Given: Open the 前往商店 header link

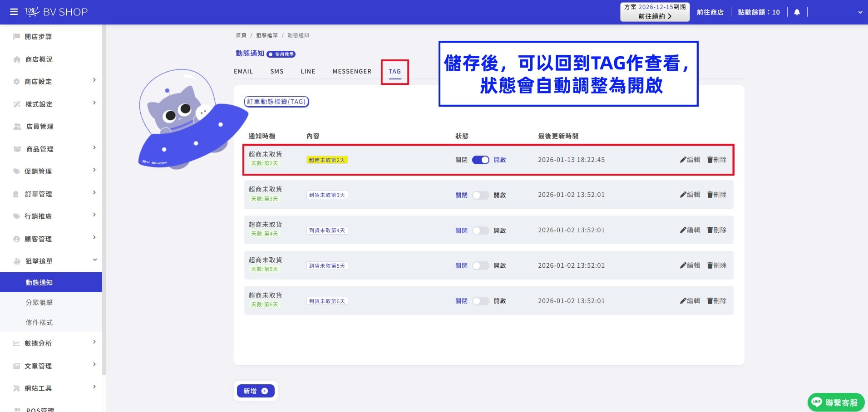Looking at the screenshot, I should (710, 12).
